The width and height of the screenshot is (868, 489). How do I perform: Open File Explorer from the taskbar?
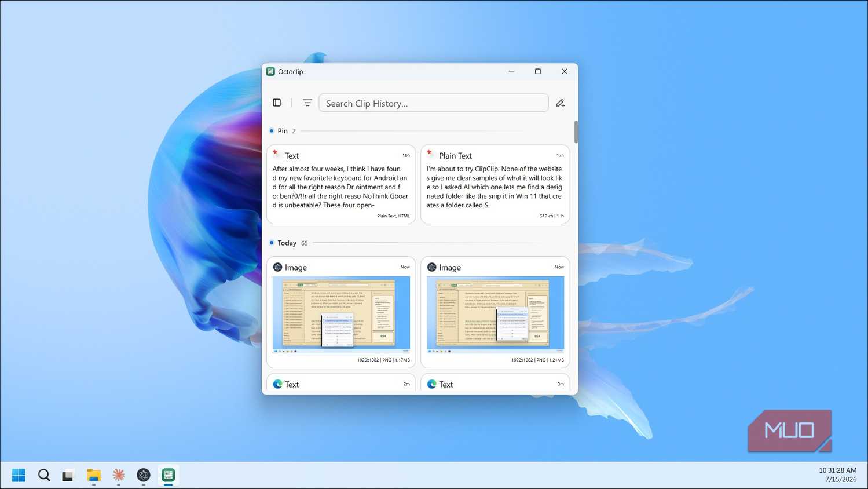point(94,475)
